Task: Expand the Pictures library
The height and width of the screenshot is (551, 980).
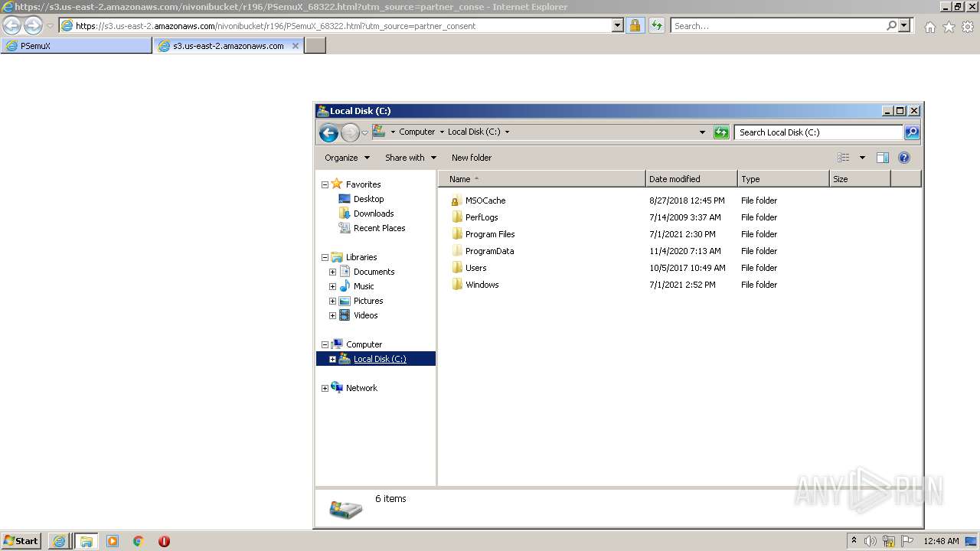Action: 332,301
